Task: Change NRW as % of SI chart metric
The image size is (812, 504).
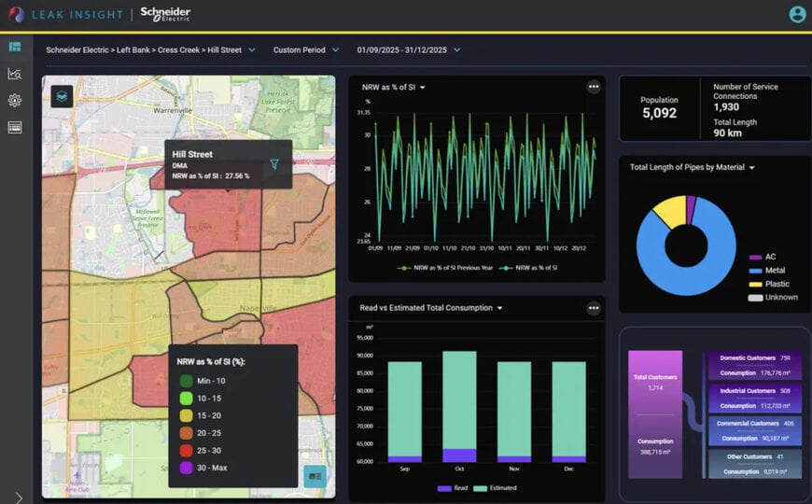Action: pyautogui.click(x=394, y=88)
